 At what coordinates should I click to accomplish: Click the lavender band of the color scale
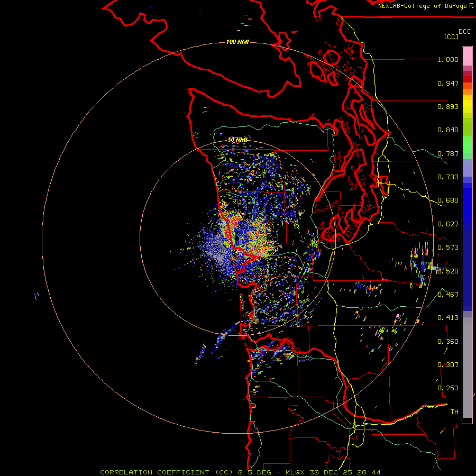tap(467, 168)
